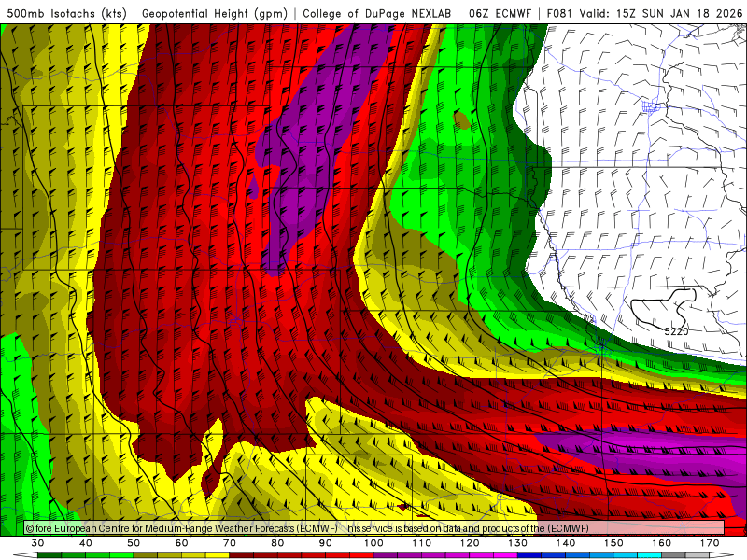747x560 pixels.
Task: Click the "Geopotential Height (gpm)" header text
Action: [215, 13]
